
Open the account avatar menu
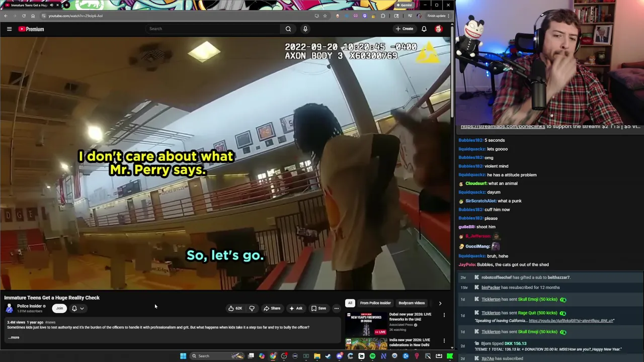439,29
